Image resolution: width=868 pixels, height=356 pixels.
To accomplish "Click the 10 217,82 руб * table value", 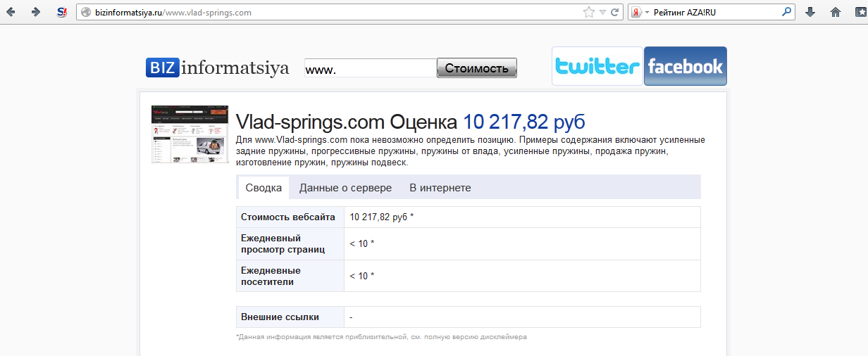I will coord(382,217).
